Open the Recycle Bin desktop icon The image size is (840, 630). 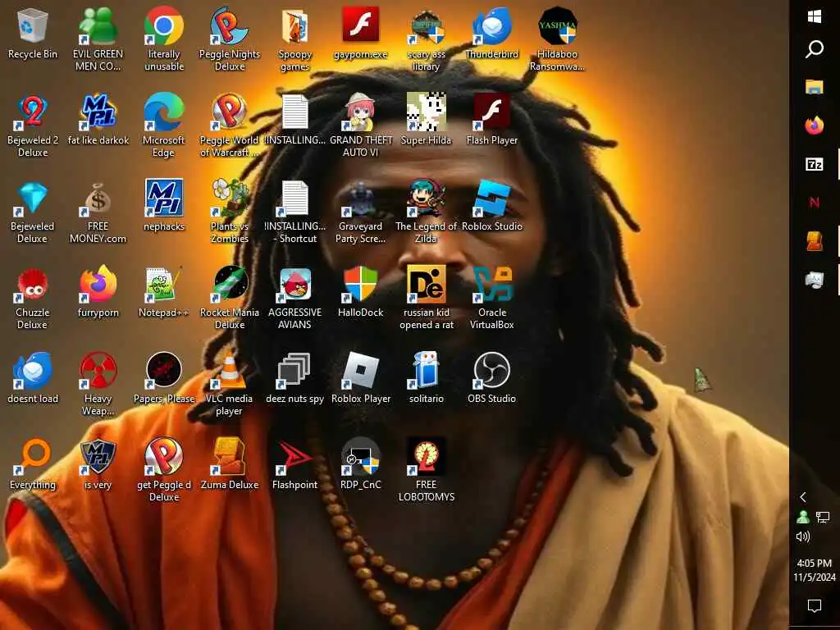pyautogui.click(x=33, y=26)
